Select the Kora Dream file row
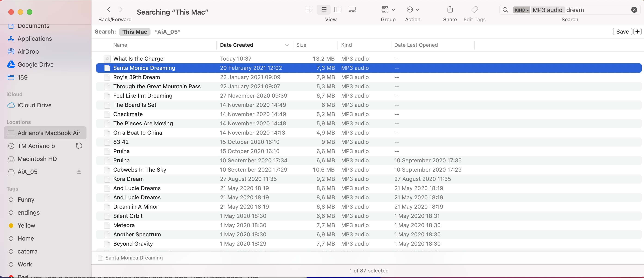 point(129,179)
